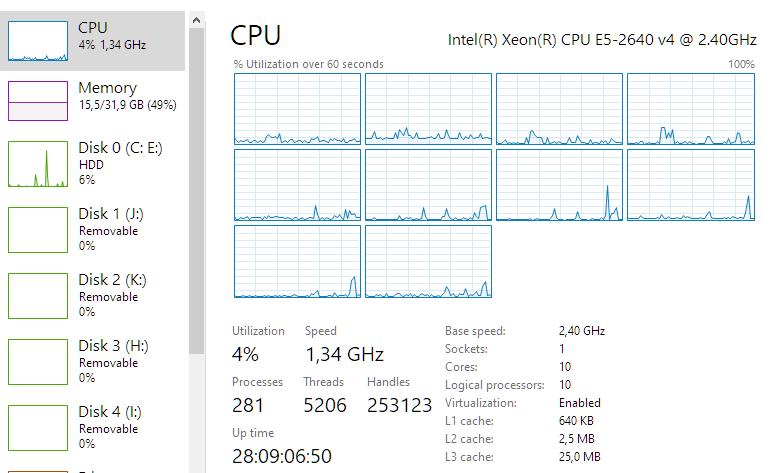Click the top-right logical processor graph
Viewport: 780px width, 473px height.
point(690,109)
